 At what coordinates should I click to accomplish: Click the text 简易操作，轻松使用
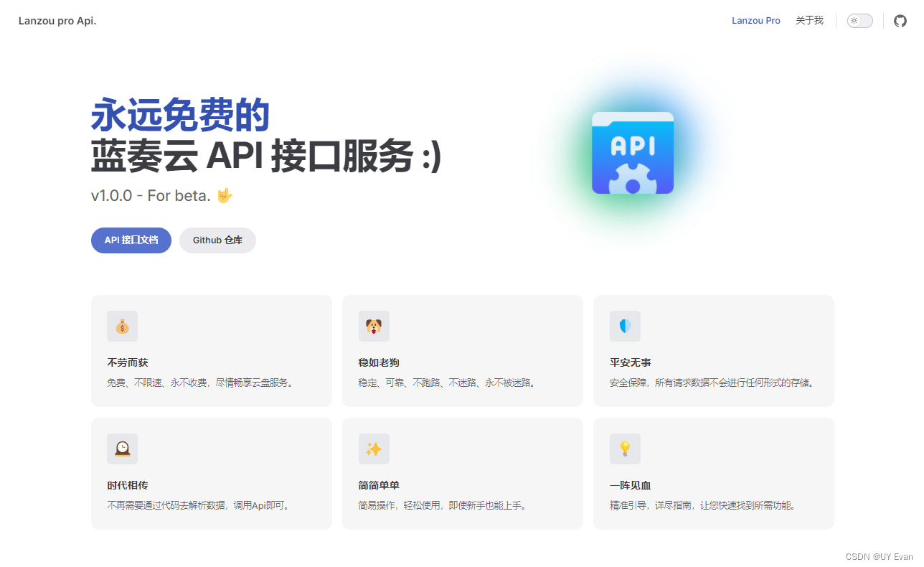[x=399, y=505]
